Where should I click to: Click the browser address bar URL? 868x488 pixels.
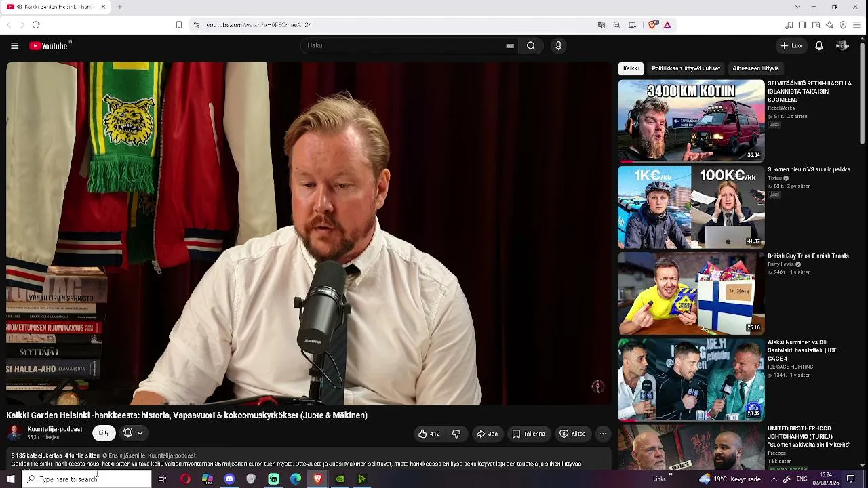click(x=259, y=25)
